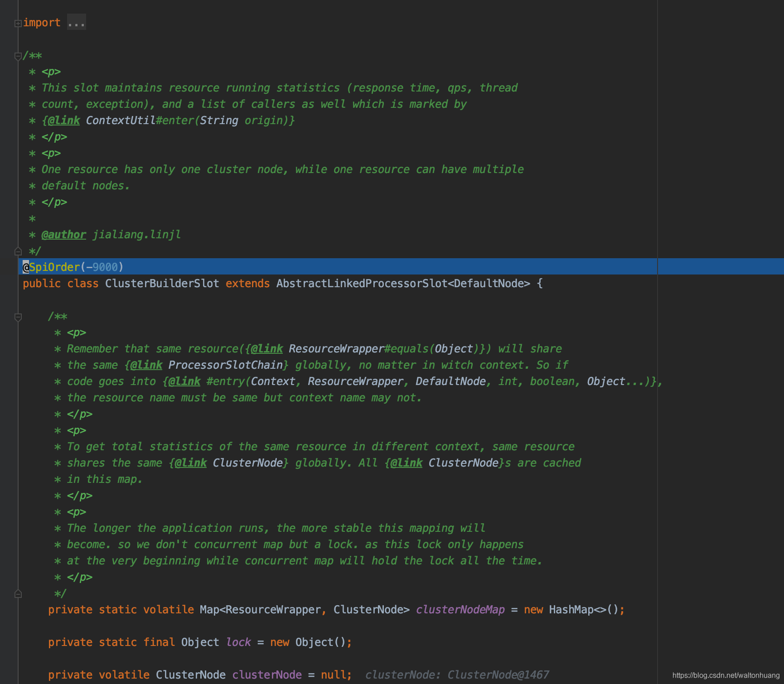Collapse the clusterNodeMap Javadoc at its opening

coord(18,317)
